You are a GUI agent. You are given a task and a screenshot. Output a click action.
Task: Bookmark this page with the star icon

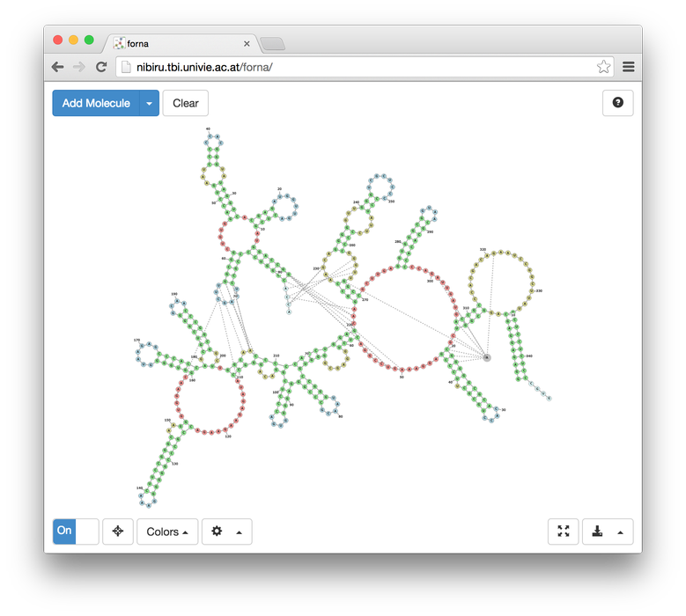[x=603, y=67]
